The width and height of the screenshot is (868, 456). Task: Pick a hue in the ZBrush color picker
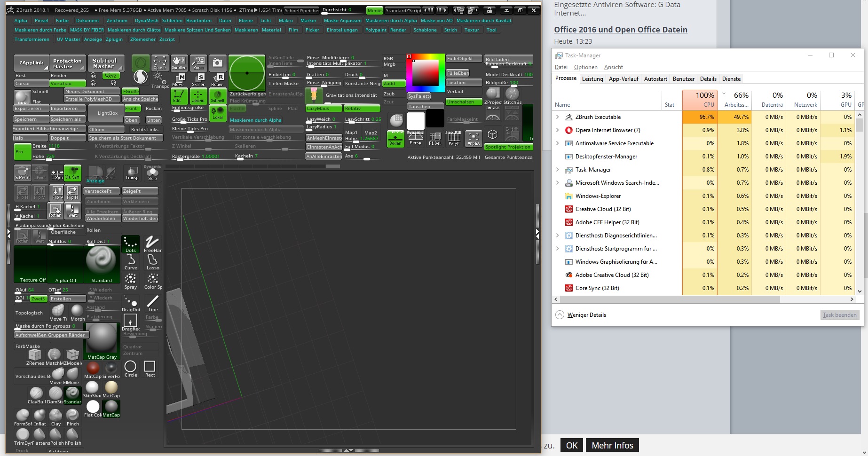pyautogui.click(x=426, y=73)
